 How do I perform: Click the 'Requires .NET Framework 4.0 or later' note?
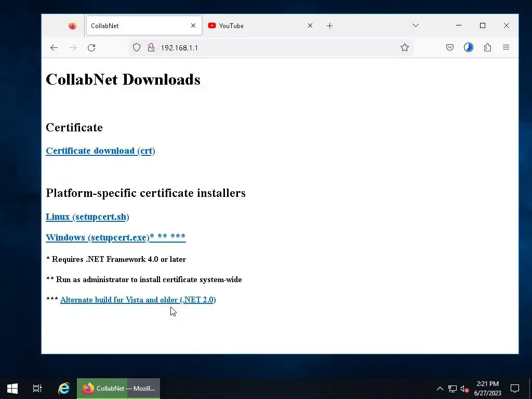coord(116,259)
